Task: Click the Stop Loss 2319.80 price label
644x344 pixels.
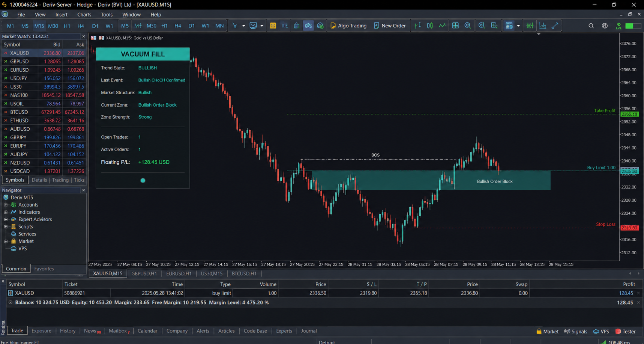Action: (630, 228)
